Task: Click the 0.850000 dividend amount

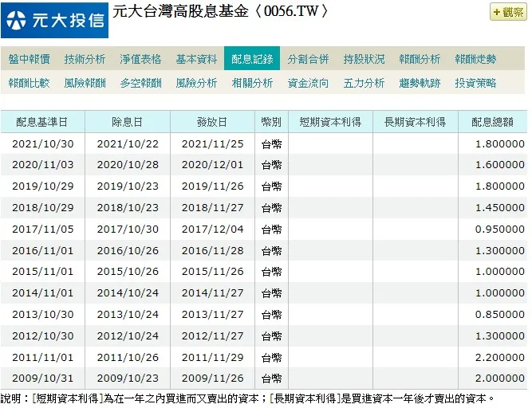Action: click(500, 315)
